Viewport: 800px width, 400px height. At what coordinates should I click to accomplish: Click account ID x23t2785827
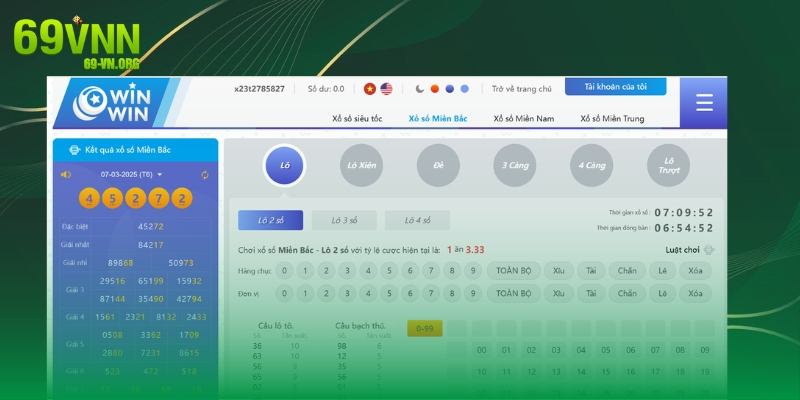(x=259, y=89)
